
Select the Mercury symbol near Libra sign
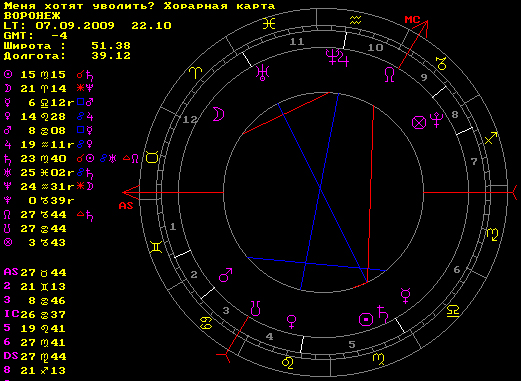tap(405, 296)
